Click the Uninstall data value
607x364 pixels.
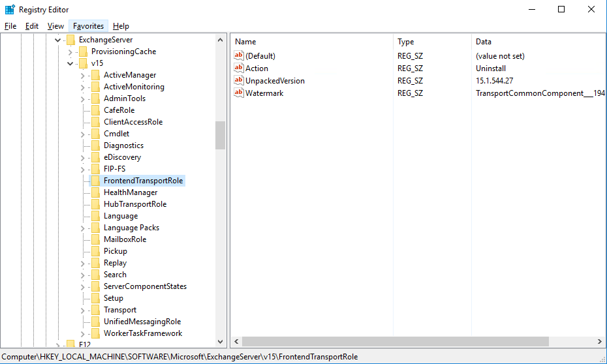(490, 68)
